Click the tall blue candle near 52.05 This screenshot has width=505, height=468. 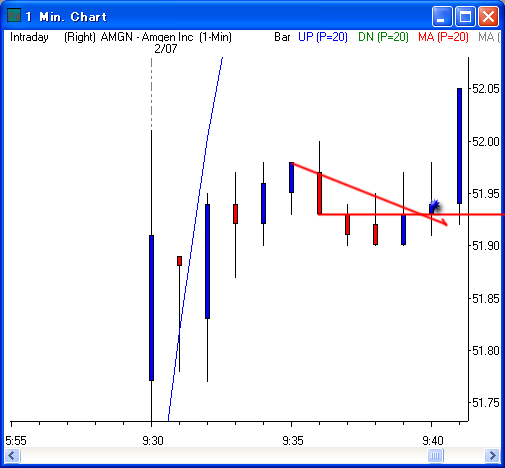[459, 146]
